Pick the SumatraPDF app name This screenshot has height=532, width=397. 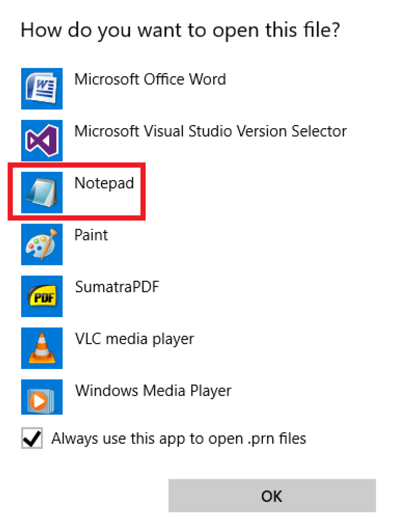click(x=117, y=287)
